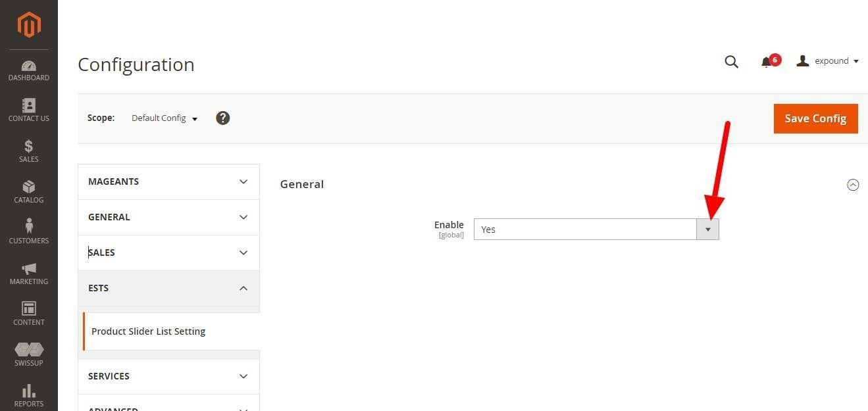Collapse the General section
Screen dimensions: 868x411
pyautogui.click(x=853, y=185)
